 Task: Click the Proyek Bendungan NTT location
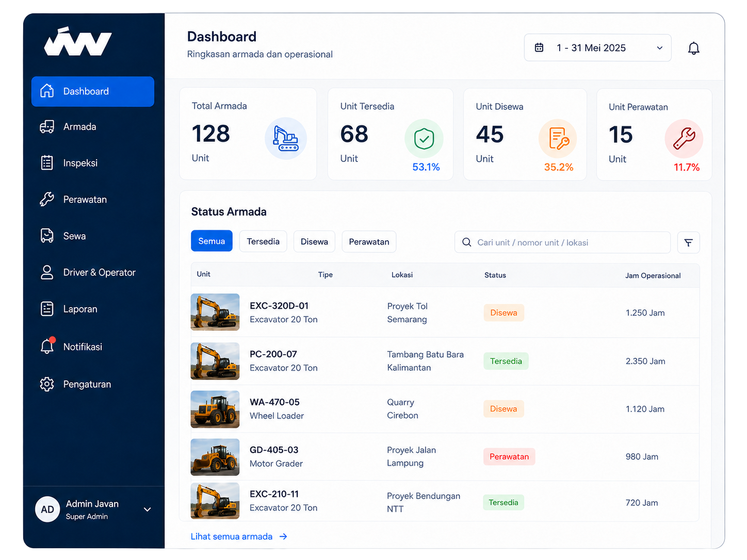click(x=424, y=502)
